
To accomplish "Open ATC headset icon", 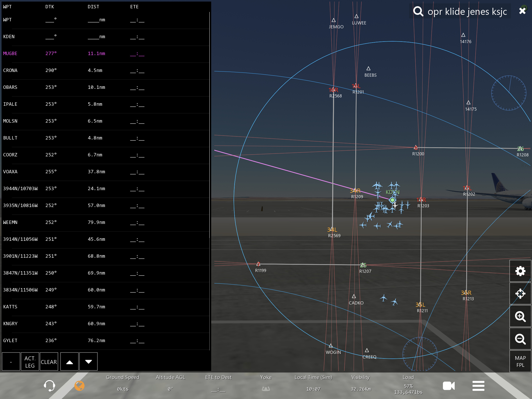I will pyautogui.click(x=49, y=385).
